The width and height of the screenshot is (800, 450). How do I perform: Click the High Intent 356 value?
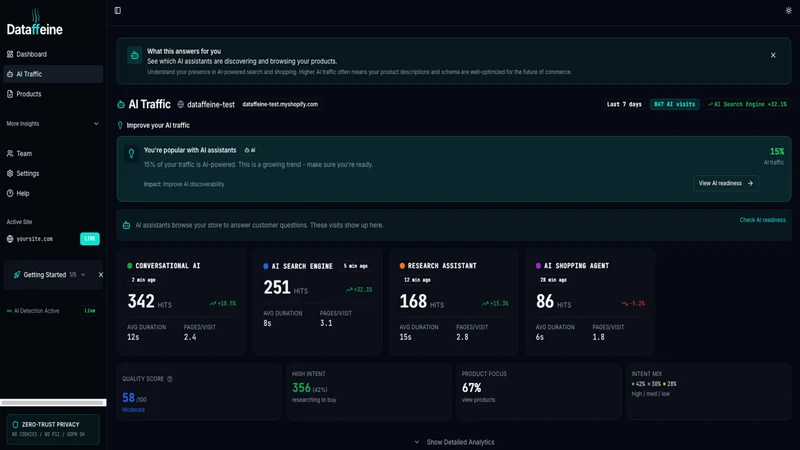(x=301, y=388)
